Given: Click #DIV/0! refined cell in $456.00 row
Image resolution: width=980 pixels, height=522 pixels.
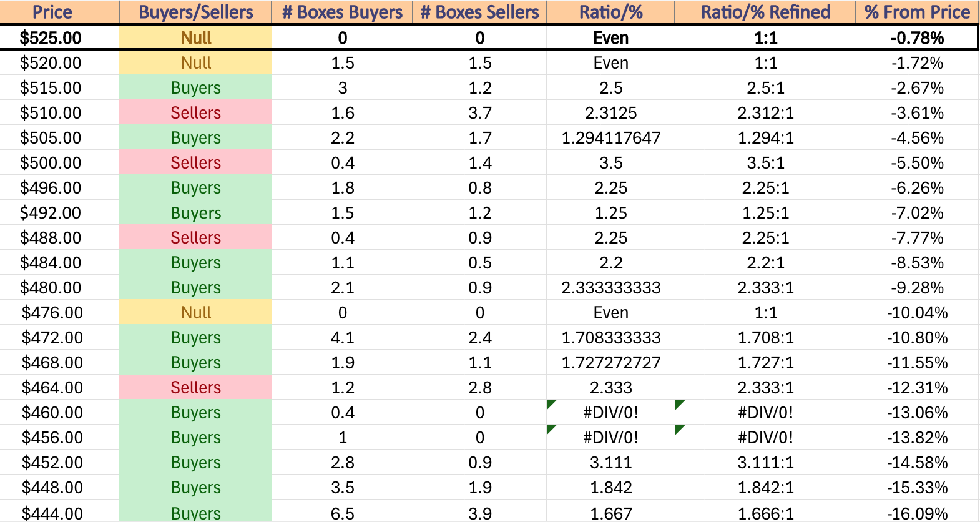Looking at the screenshot, I should point(765,437).
